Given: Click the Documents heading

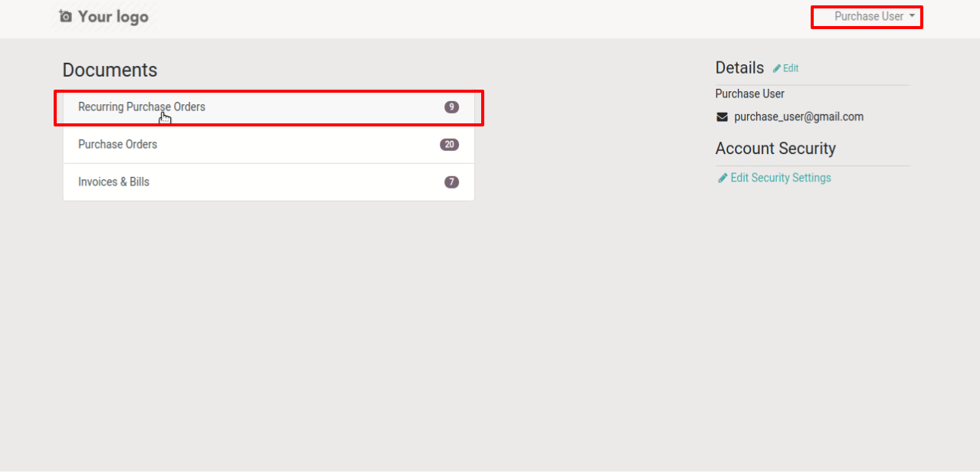Looking at the screenshot, I should coord(110,70).
